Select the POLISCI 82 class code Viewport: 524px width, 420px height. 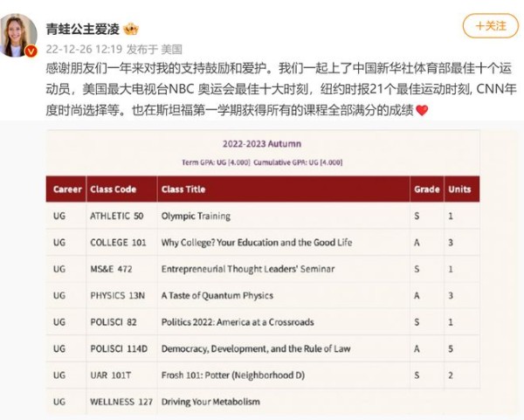tap(114, 322)
